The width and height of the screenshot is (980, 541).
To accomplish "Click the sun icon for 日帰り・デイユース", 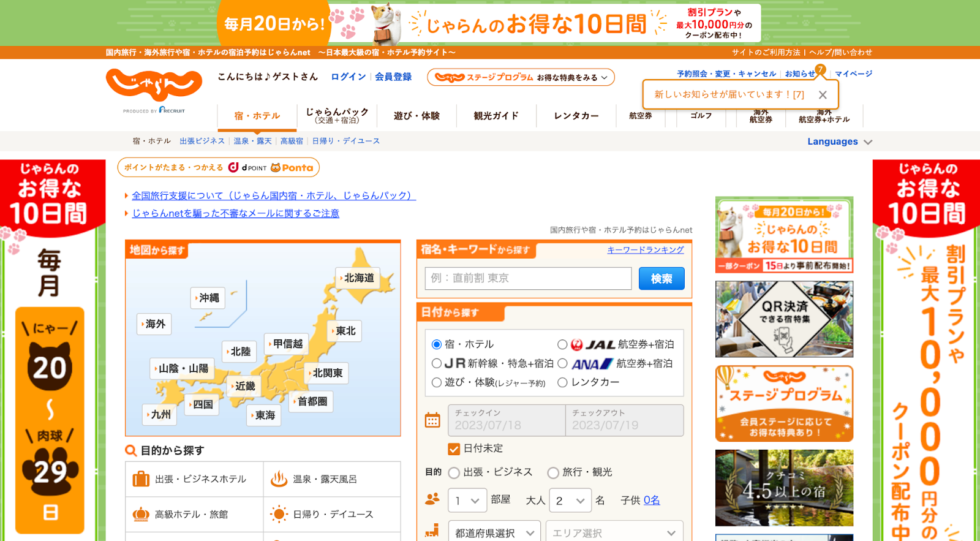I will click(x=279, y=514).
